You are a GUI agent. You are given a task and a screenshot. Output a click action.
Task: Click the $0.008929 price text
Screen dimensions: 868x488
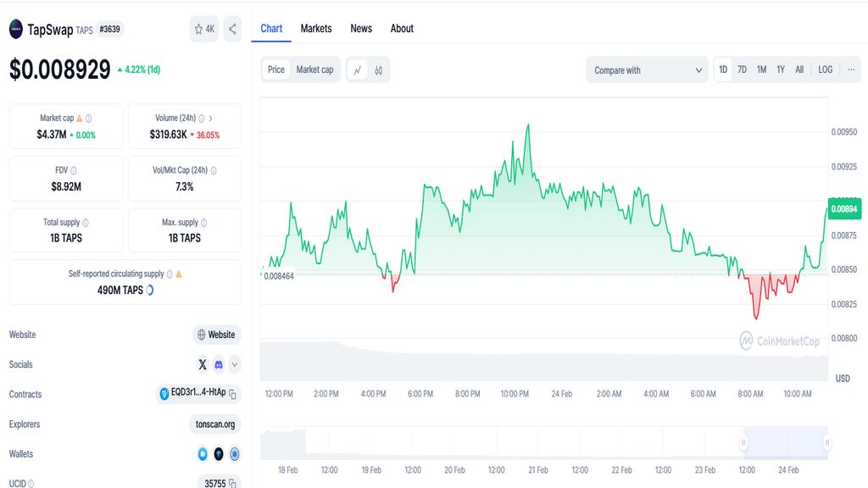60,69
